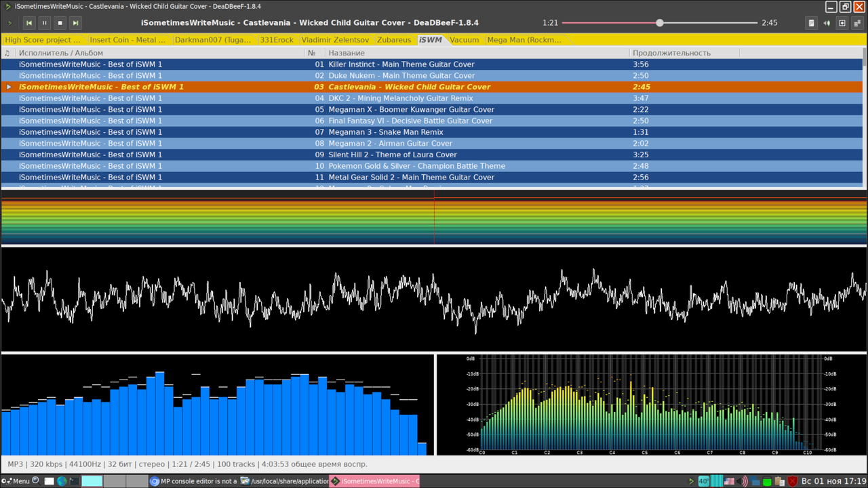Screen dimensions: 868x488
Task: Open the taskbar Menu button
Action: tap(16, 481)
